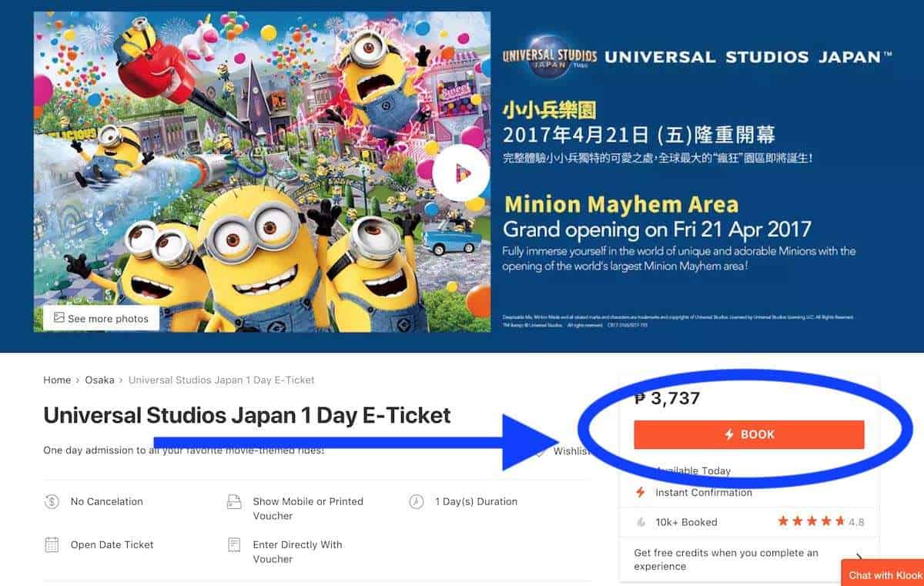This screenshot has width=924, height=586.
Task: Click the Universal Studios Japan 1 Day E-Ticket breadcrumb
Action: click(222, 380)
